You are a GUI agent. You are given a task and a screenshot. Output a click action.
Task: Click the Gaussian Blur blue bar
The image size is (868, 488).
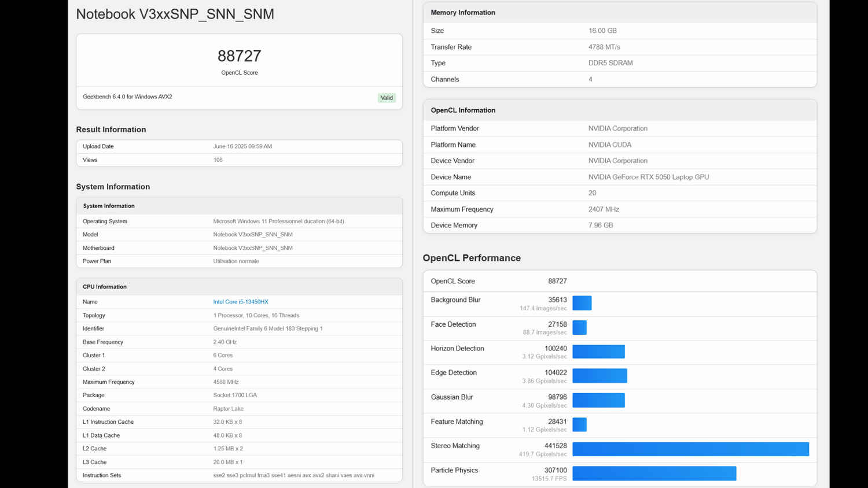(598, 400)
